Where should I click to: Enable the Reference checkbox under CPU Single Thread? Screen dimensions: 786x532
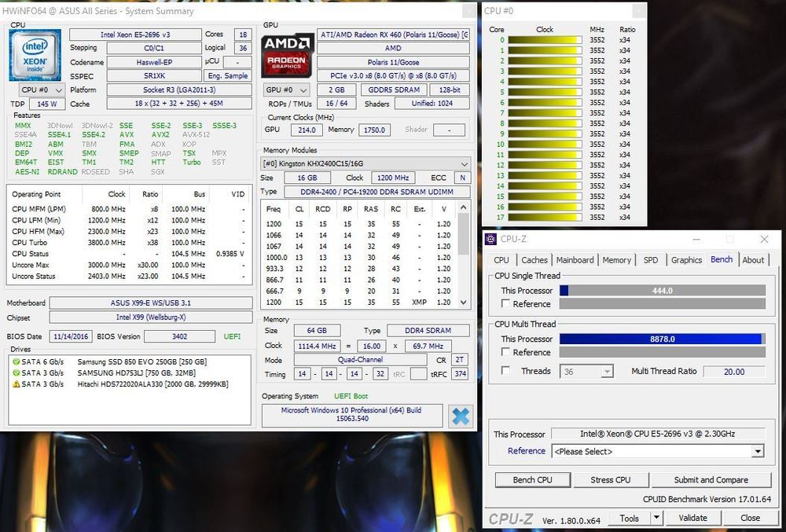click(x=505, y=303)
